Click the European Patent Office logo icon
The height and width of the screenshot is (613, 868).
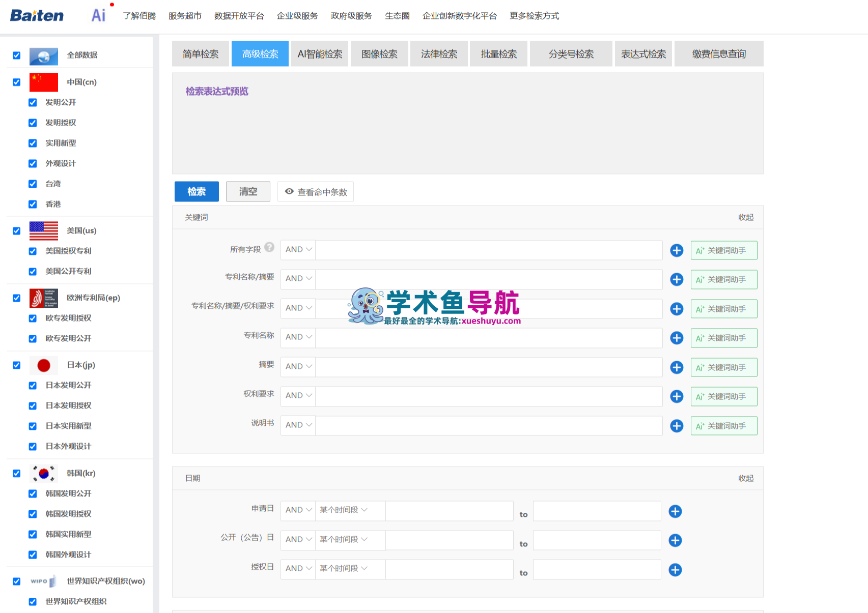[x=44, y=298]
